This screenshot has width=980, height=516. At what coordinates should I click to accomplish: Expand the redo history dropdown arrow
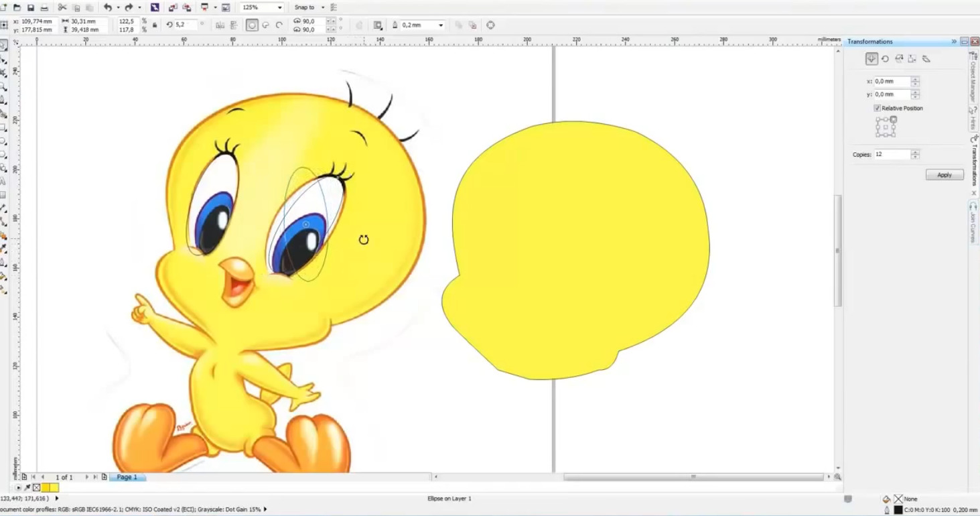click(139, 7)
